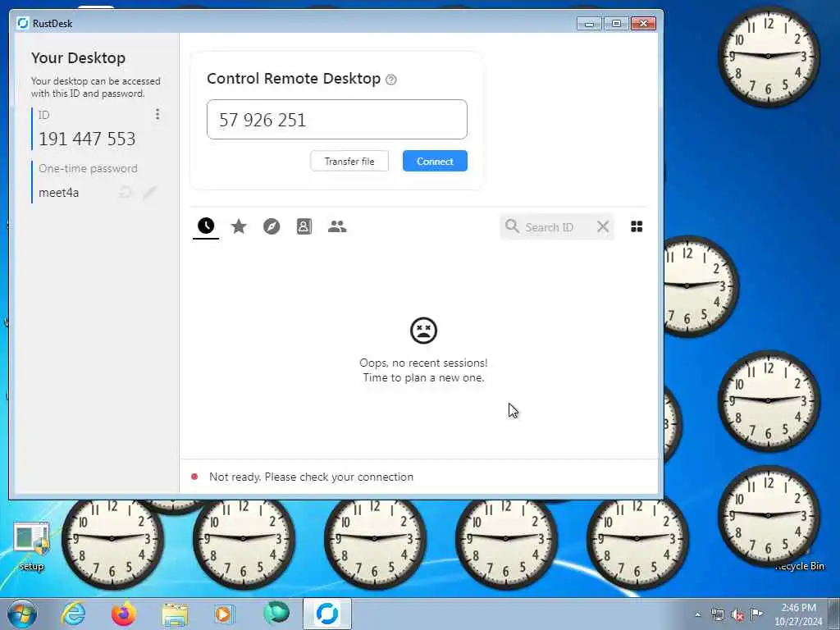Screen dimensions: 840x630
Task: Maximize the RustDesk window
Action: pyautogui.click(x=616, y=24)
